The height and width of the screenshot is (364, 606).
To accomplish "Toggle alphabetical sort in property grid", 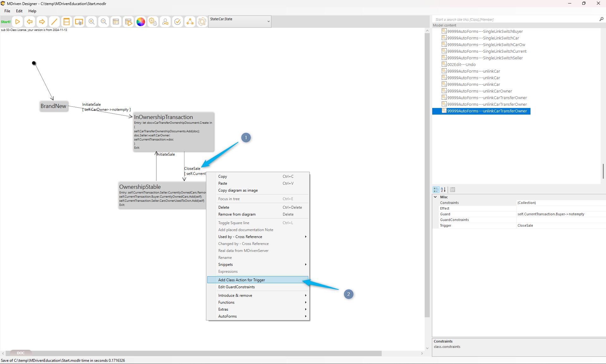I will click(x=443, y=190).
